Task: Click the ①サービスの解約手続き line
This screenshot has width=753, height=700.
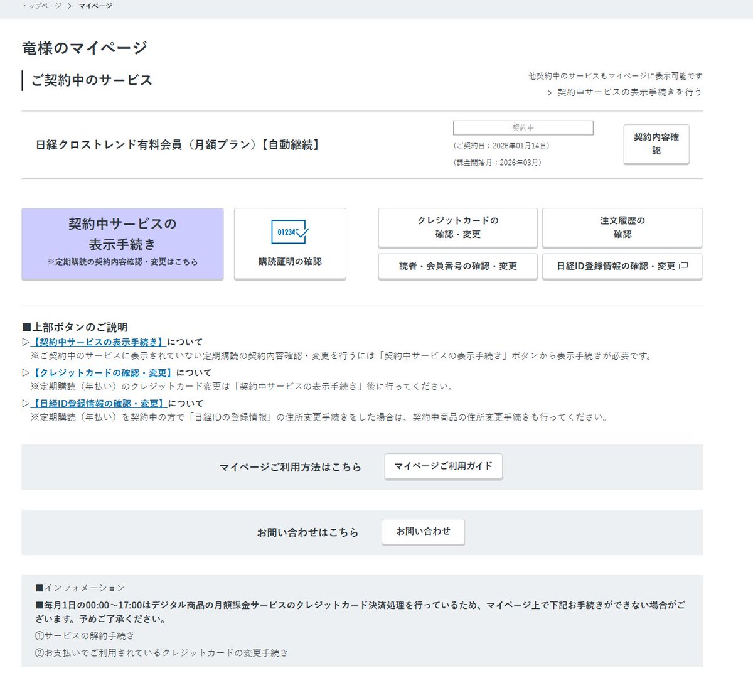Action: (85, 636)
